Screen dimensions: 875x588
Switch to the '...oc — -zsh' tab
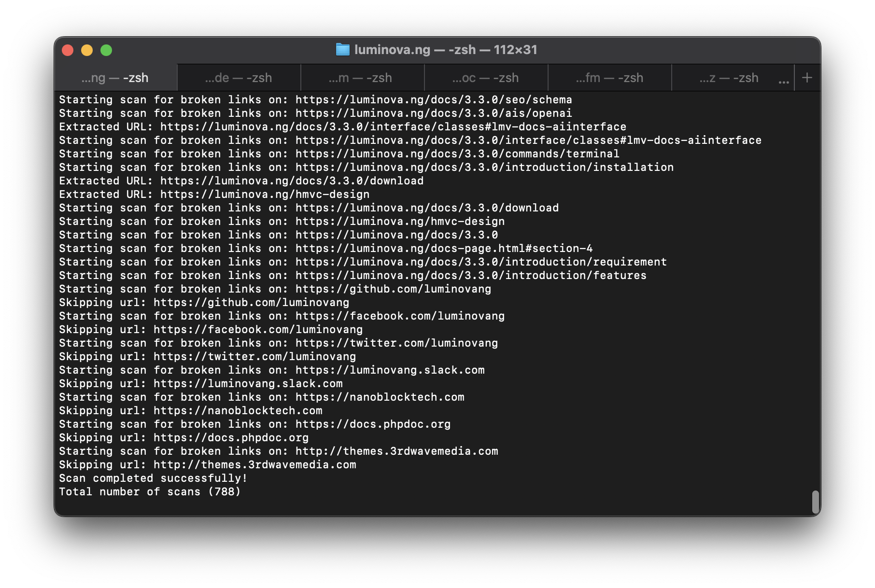tap(486, 78)
